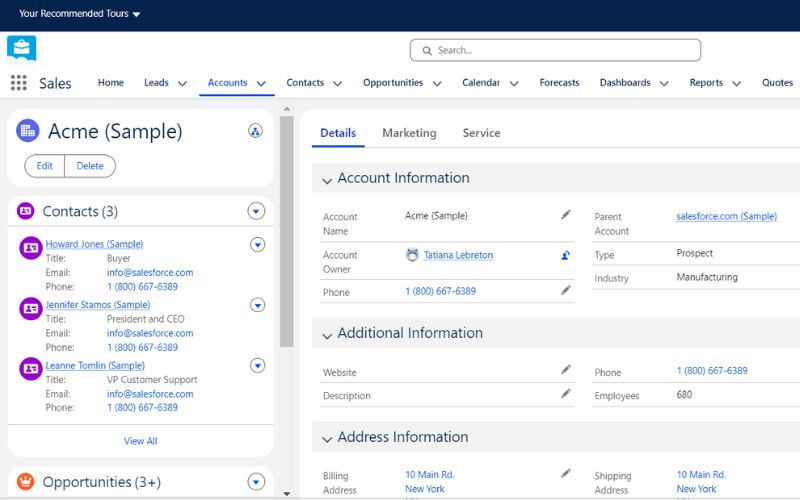
Task: Click the account hierarchy icon beside Acme (Sample)
Action: tap(256, 131)
